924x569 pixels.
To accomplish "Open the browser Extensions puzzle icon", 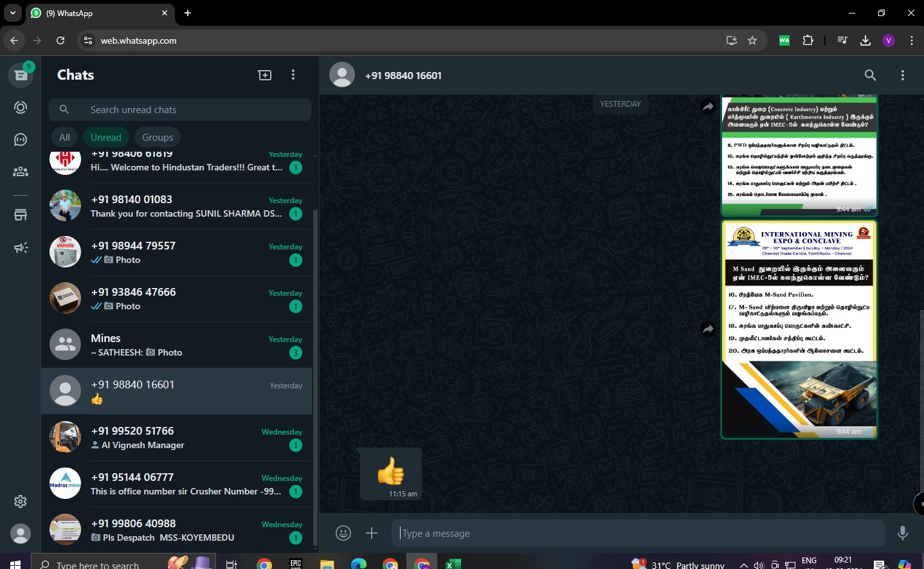I will click(x=808, y=41).
